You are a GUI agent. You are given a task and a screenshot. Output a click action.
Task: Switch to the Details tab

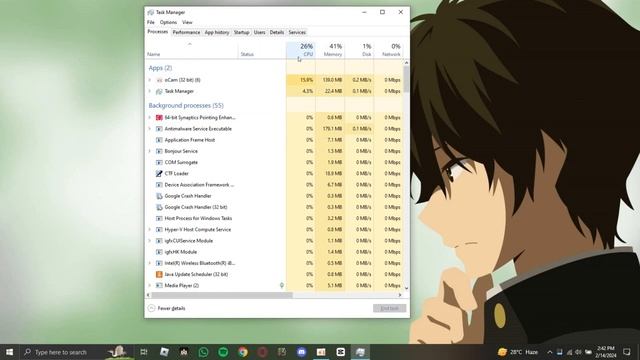tap(277, 32)
